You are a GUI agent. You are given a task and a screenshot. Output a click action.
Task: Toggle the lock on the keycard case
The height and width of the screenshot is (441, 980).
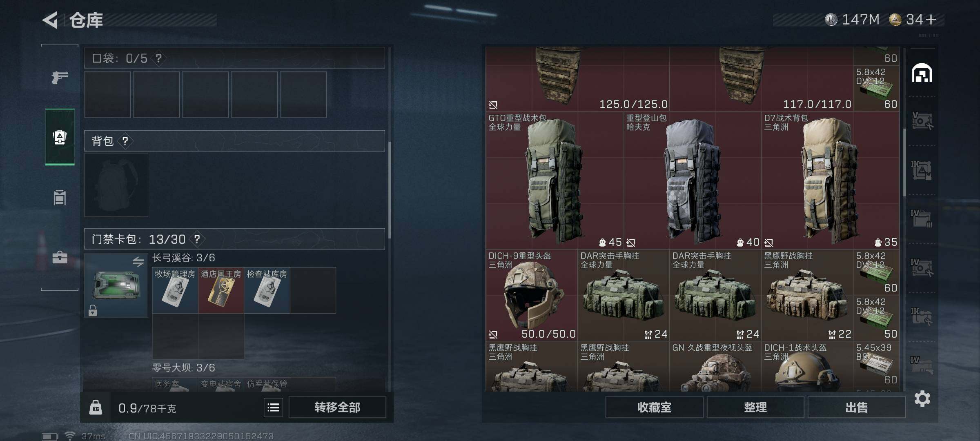pos(93,310)
